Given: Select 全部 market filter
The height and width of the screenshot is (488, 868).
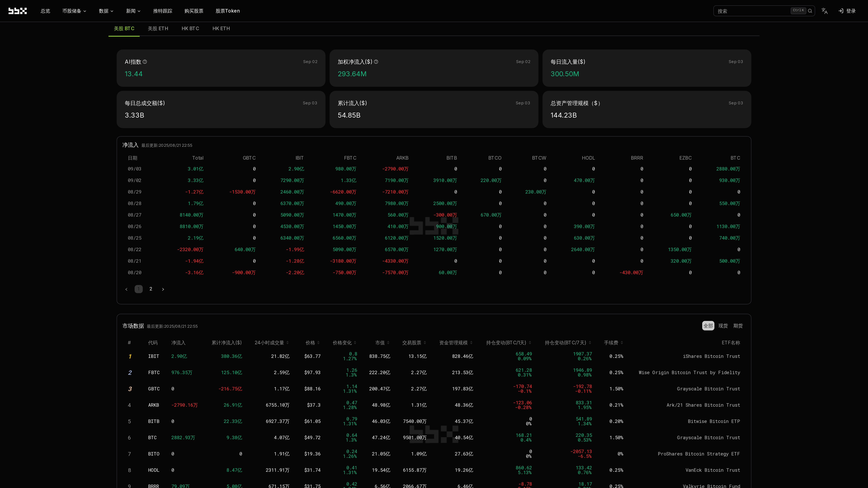Looking at the screenshot, I should click(708, 326).
